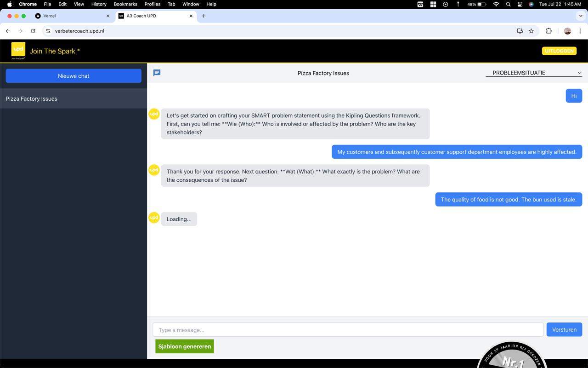Open the Help menu
Screen dimensions: 588x368
[x=211, y=4]
